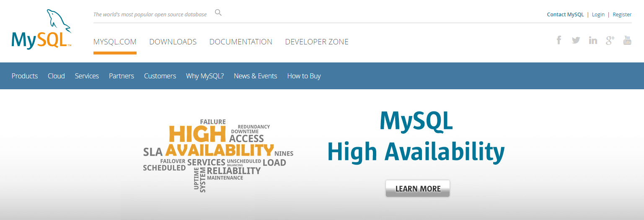Screen dimensions: 644x220
Task: Click the High Availability word cloud image
Action: [x=218, y=155]
